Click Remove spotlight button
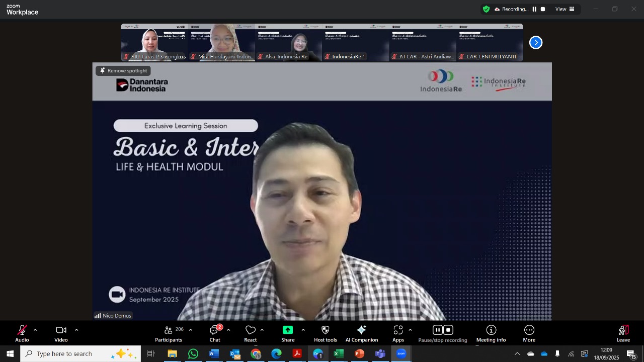Screen dimensions: 644x362 click(x=123, y=71)
